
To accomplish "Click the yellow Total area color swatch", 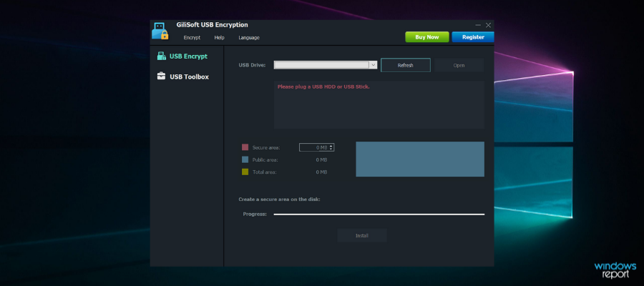I will pyautogui.click(x=245, y=172).
